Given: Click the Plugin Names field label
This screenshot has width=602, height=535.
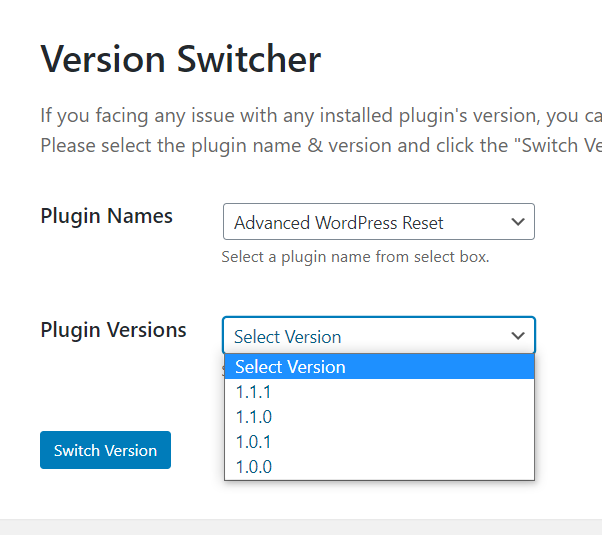Looking at the screenshot, I should pos(106,216).
